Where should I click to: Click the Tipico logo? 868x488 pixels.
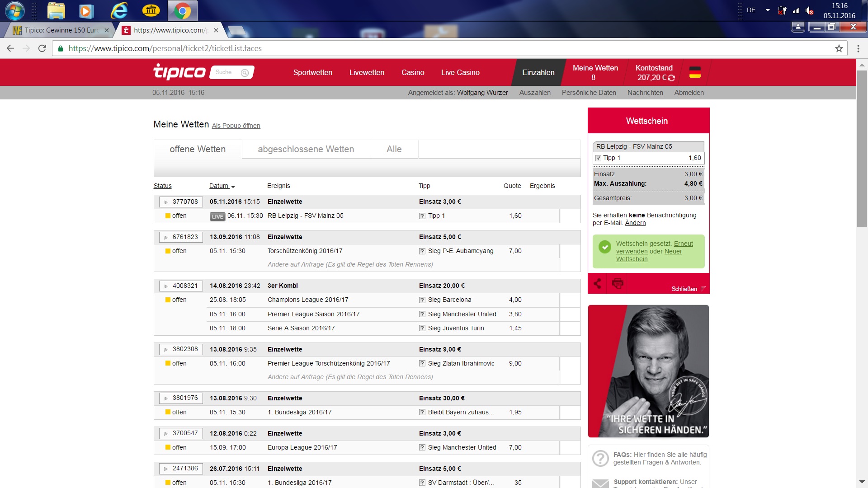coord(179,72)
